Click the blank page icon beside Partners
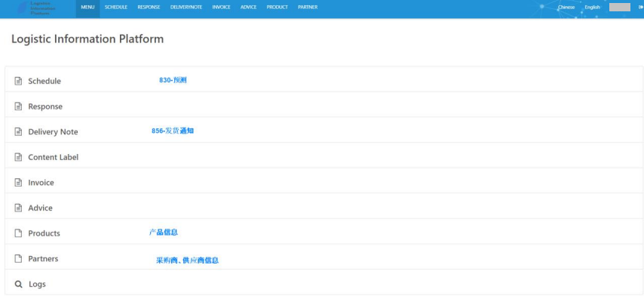The height and width of the screenshot is (296, 644). tap(18, 258)
